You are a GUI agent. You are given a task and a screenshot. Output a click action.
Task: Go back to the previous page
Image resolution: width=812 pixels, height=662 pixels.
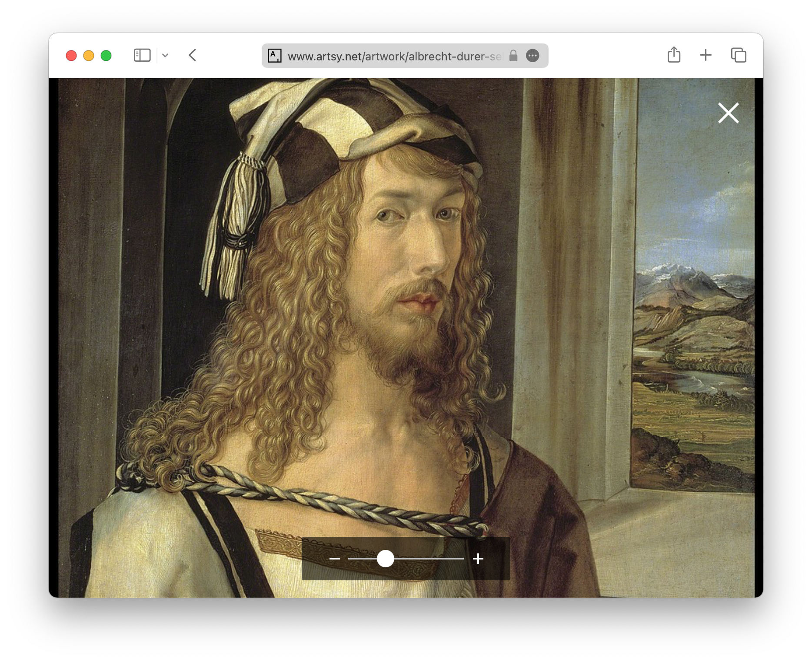(193, 56)
